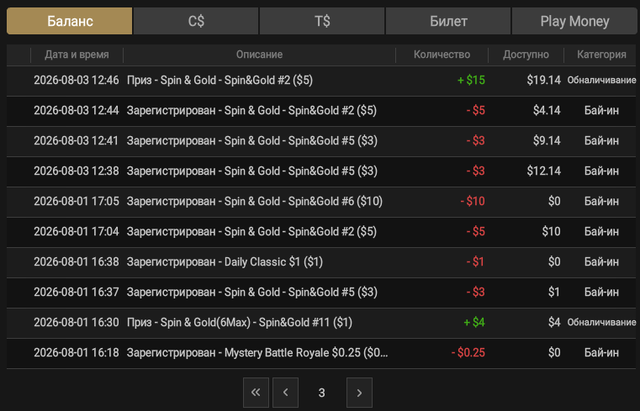Go to first page double-arrow icon
The width and height of the screenshot is (640, 411).
[256, 393]
